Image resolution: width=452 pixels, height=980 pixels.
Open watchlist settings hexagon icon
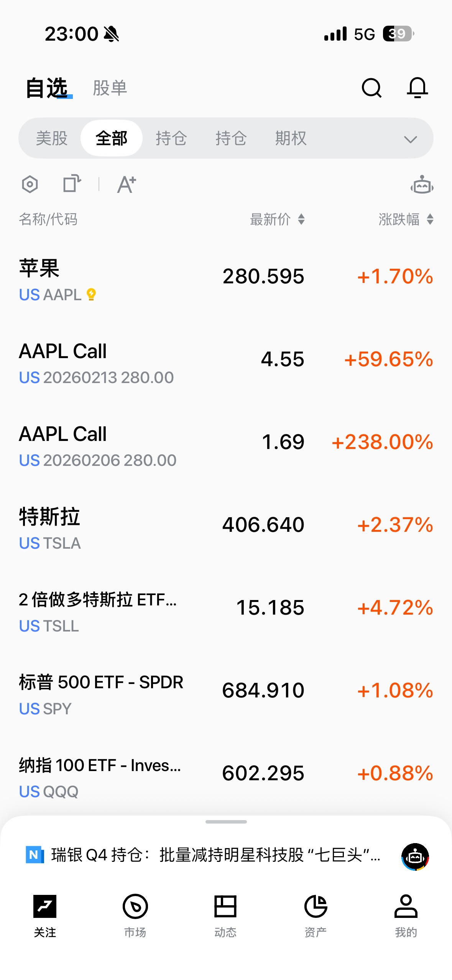click(30, 184)
